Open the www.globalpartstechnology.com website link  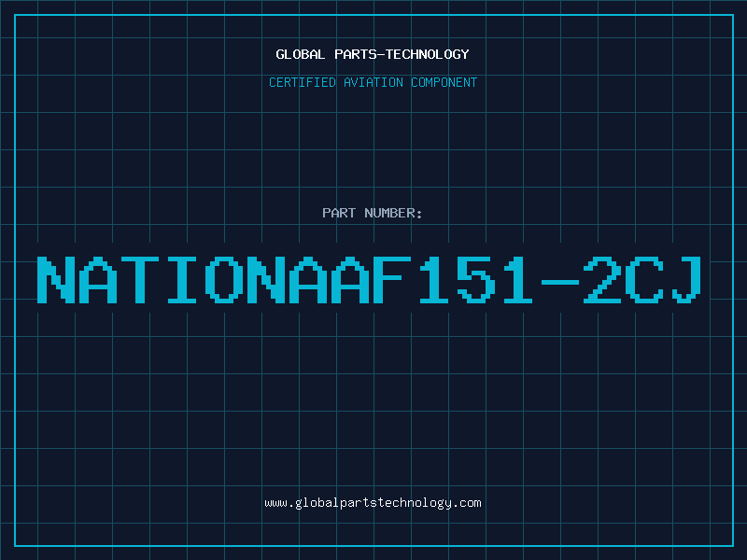click(x=373, y=503)
